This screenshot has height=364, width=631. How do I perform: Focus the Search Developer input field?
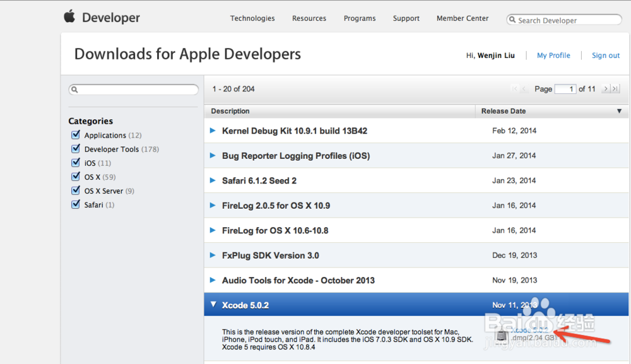[563, 20]
